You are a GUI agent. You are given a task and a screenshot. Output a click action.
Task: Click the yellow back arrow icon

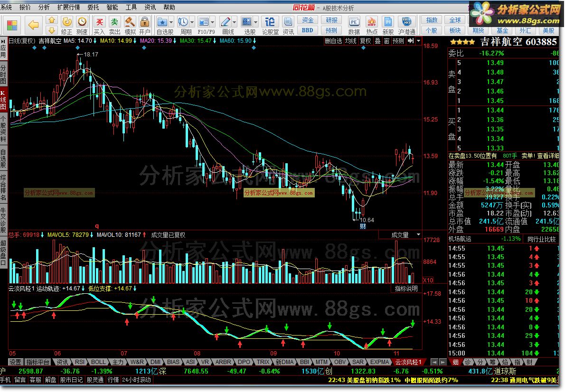pyautogui.click(x=34, y=25)
